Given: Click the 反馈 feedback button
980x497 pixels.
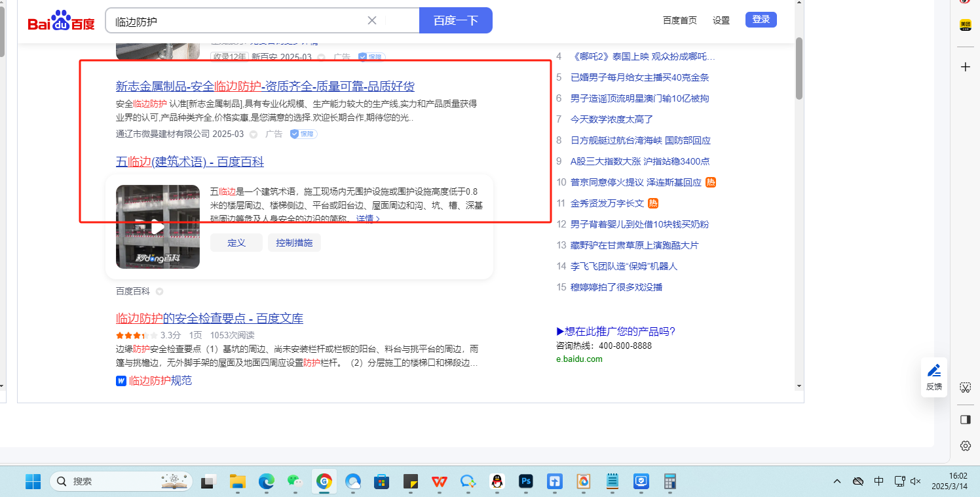Looking at the screenshot, I should tap(933, 377).
